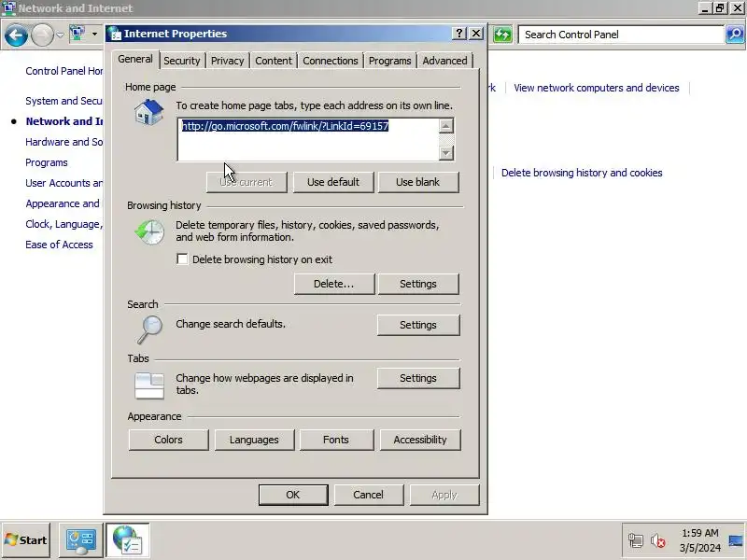Click the Use blank button
This screenshot has height=560, width=747.
[x=417, y=182]
